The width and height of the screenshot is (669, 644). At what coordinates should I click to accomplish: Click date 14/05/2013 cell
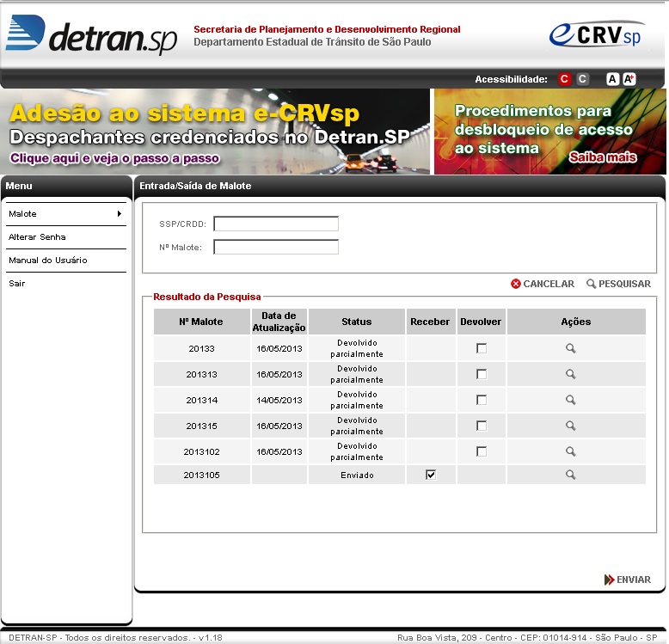tap(279, 400)
